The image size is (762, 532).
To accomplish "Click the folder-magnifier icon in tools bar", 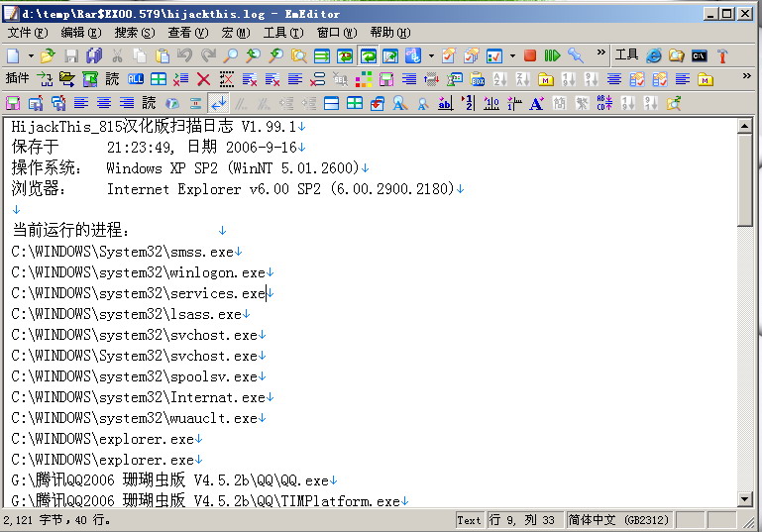I will (677, 55).
